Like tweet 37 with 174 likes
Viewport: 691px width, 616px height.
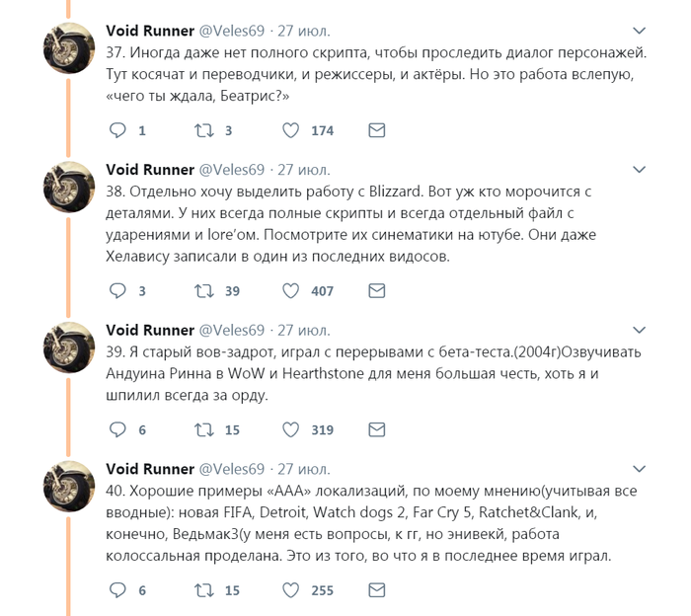tap(291, 130)
